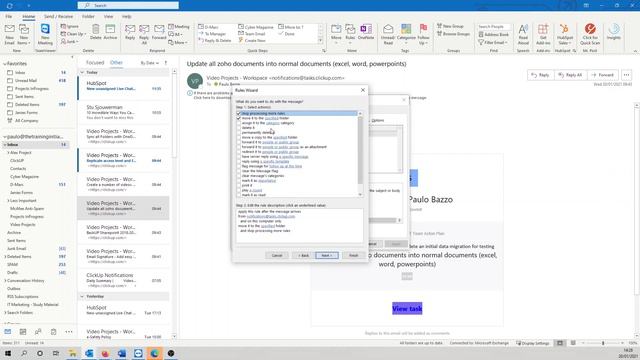
Task: Click Cancel in the Rules Wizard
Action: pos(277,255)
